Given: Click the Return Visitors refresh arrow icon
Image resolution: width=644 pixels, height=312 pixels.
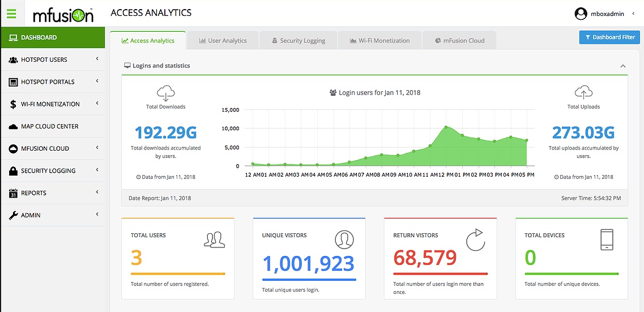Looking at the screenshot, I should pyautogui.click(x=475, y=240).
